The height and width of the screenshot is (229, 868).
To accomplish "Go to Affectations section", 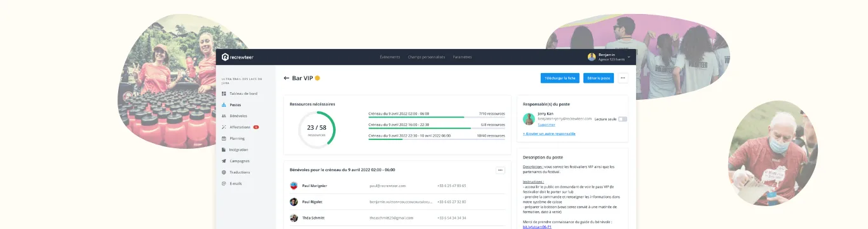I will click(x=240, y=127).
